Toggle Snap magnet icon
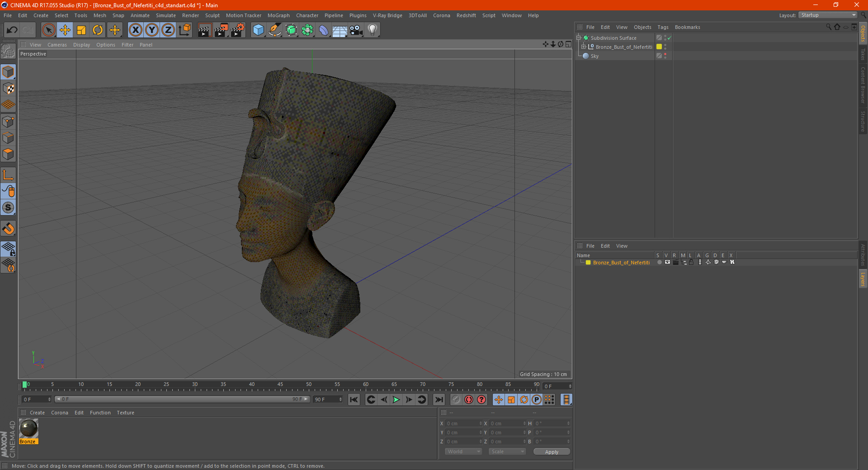 pos(8,229)
